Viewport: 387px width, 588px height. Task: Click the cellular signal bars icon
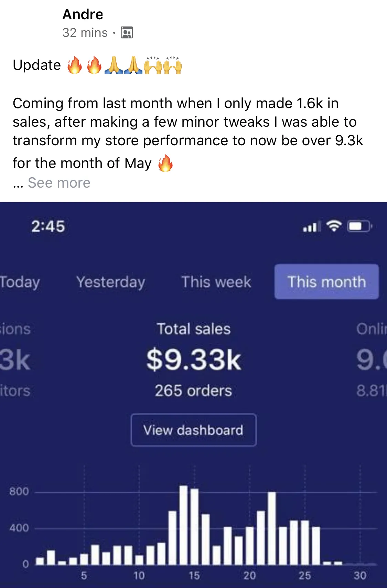[x=311, y=227]
